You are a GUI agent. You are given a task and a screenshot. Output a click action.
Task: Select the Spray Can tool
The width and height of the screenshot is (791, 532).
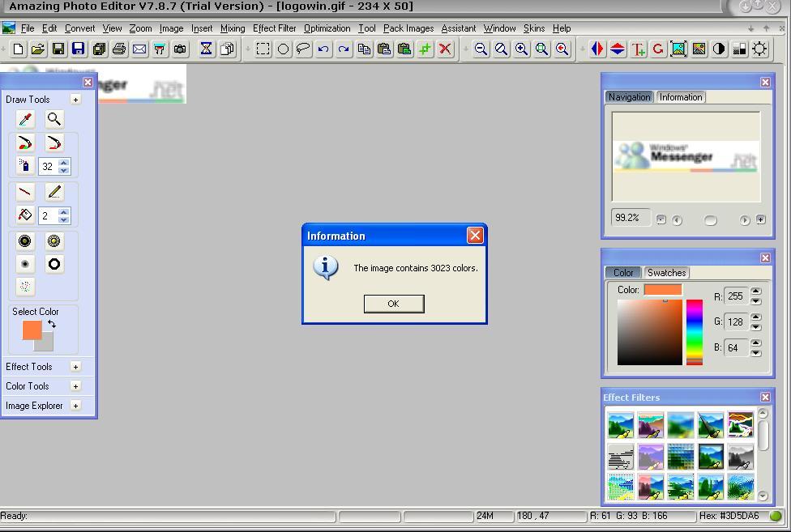[x=24, y=166]
